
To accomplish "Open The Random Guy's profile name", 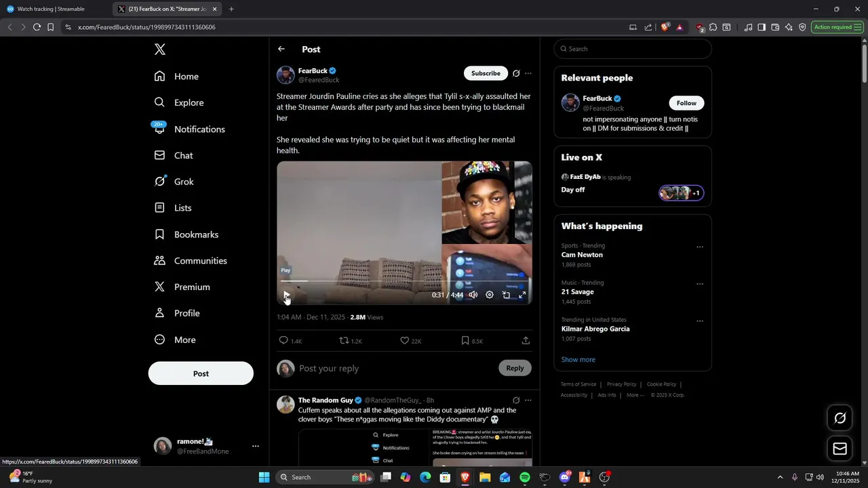I will click(325, 400).
